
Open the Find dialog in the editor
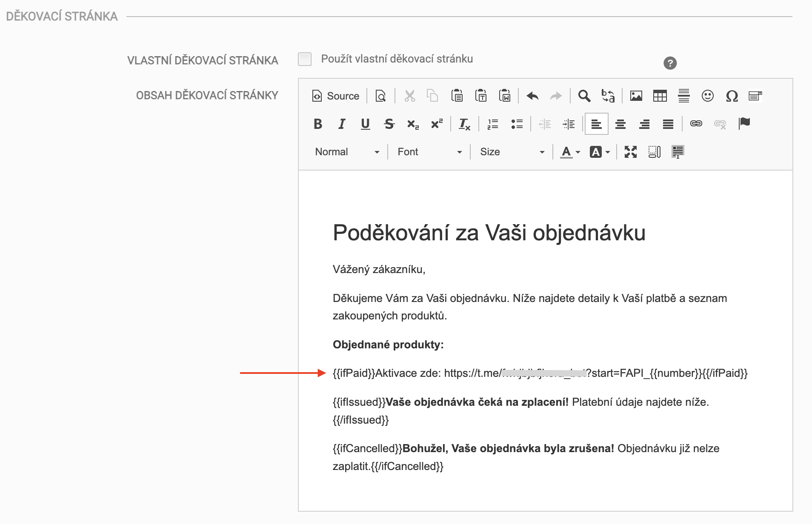(584, 96)
